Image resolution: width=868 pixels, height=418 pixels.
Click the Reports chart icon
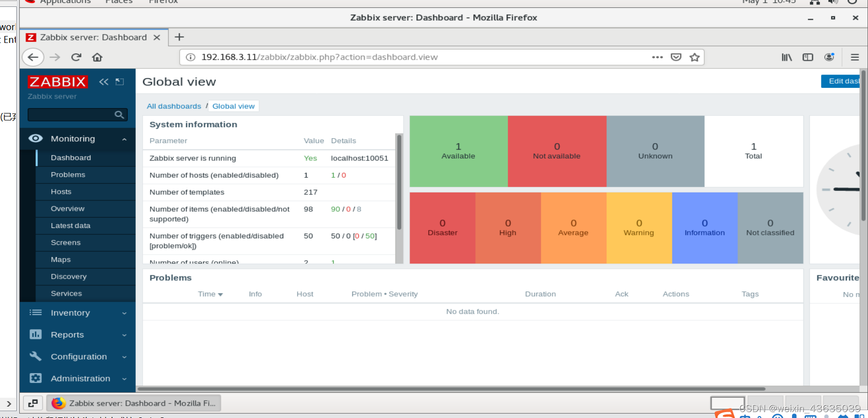(x=36, y=334)
